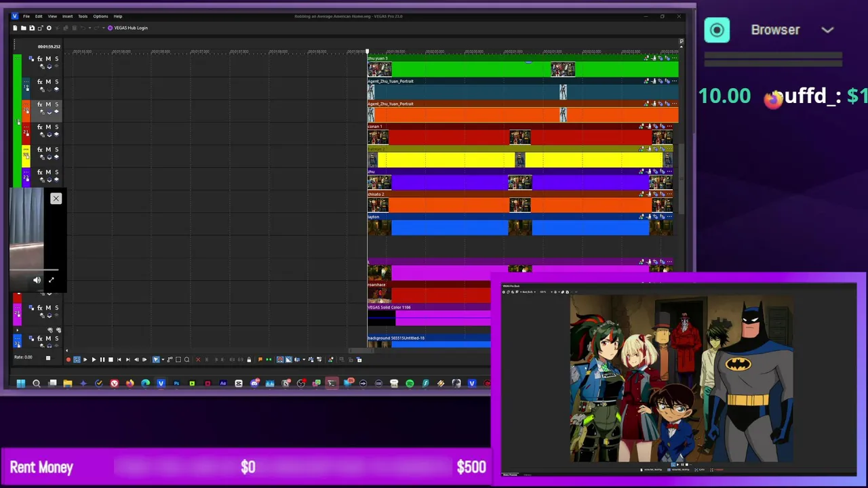The width and height of the screenshot is (868, 488).
Task: Open the Insert menu
Action: tap(67, 16)
